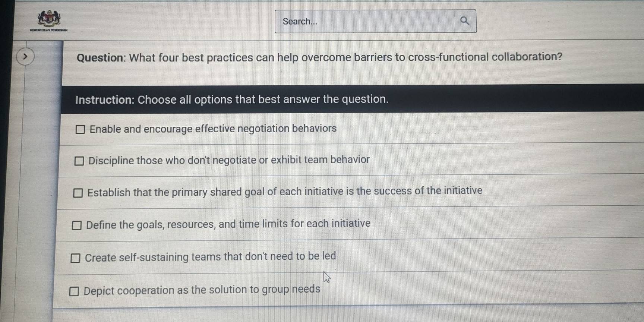Click the 'Enable and encourage effective negotiation behaviors' label

click(x=213, y=129)
